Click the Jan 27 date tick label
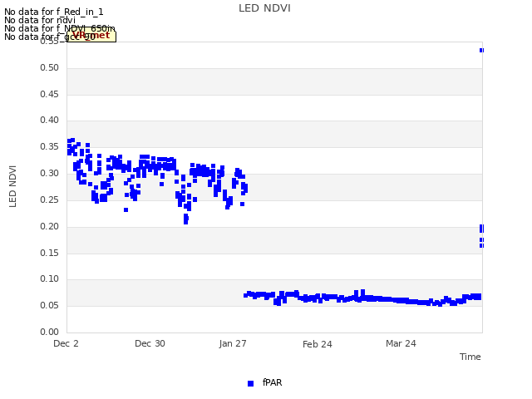This screenshot has height=399, width=532. pyautogui.click(x=233, y=343)
